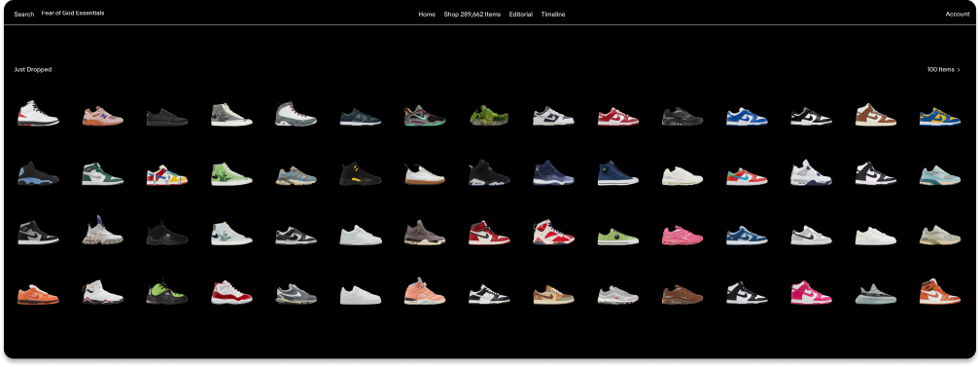Choose the pink and white high-top Dunk
The width and height of the screenshot is (980, 367).
point(811,292)
